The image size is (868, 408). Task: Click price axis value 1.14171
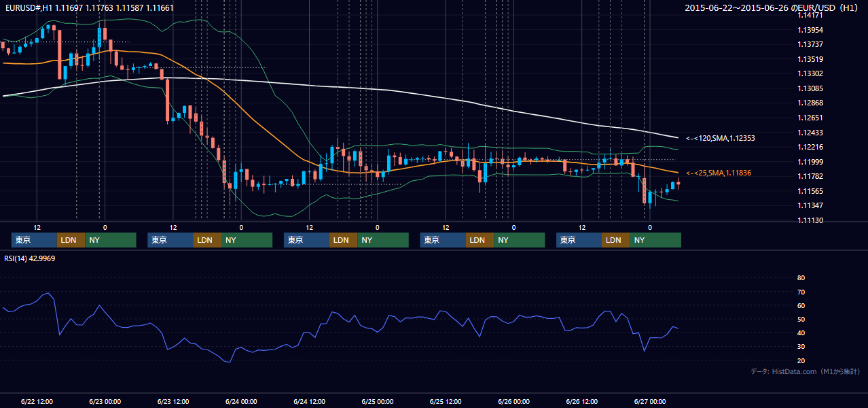pos(810,15)
